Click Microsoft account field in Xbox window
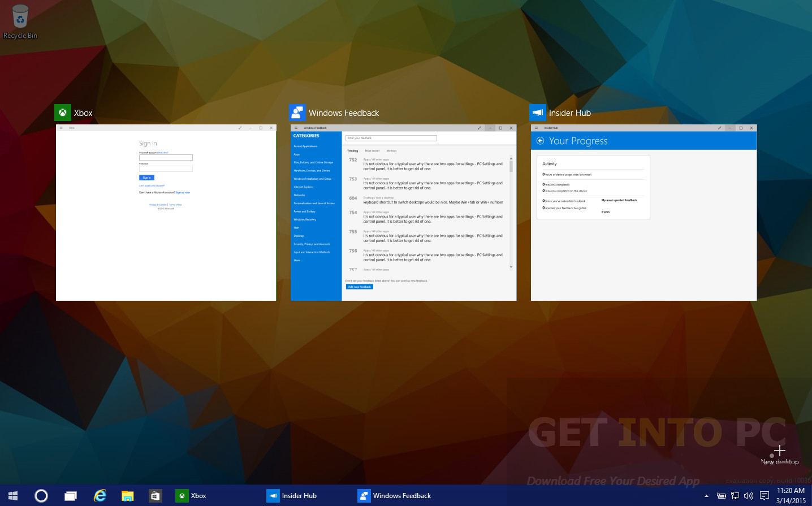 click(x=166, y=158)
